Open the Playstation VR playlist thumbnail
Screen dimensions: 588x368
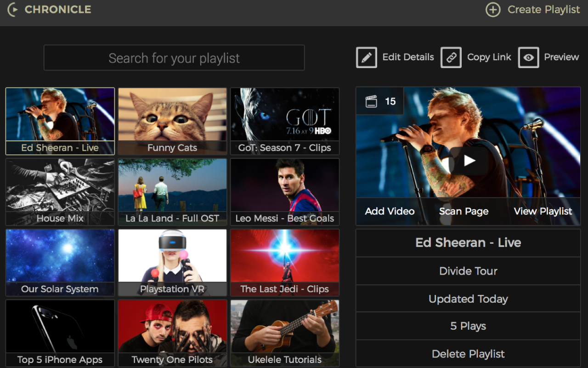click(x=172, y=263)
